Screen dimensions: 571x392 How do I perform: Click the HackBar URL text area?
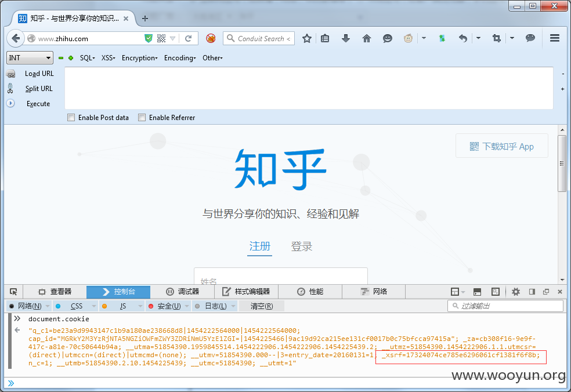[x=309, y=88]
